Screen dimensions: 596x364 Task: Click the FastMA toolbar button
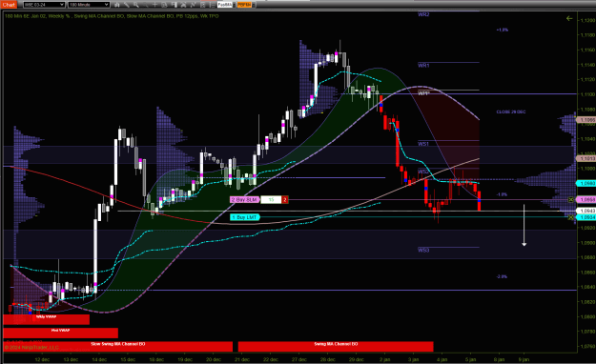pyautogui.click(x=225, y=5)
